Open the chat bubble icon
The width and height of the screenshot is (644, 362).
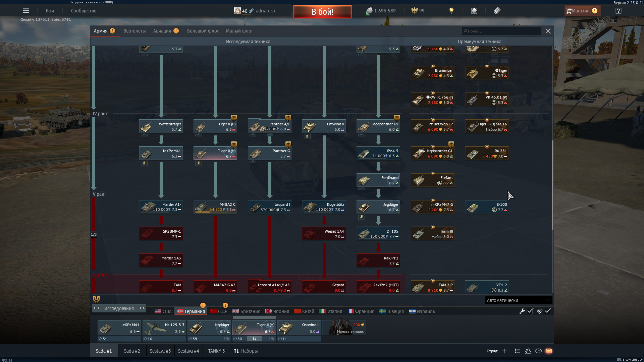pyautogui.click(x=538, y=351)
